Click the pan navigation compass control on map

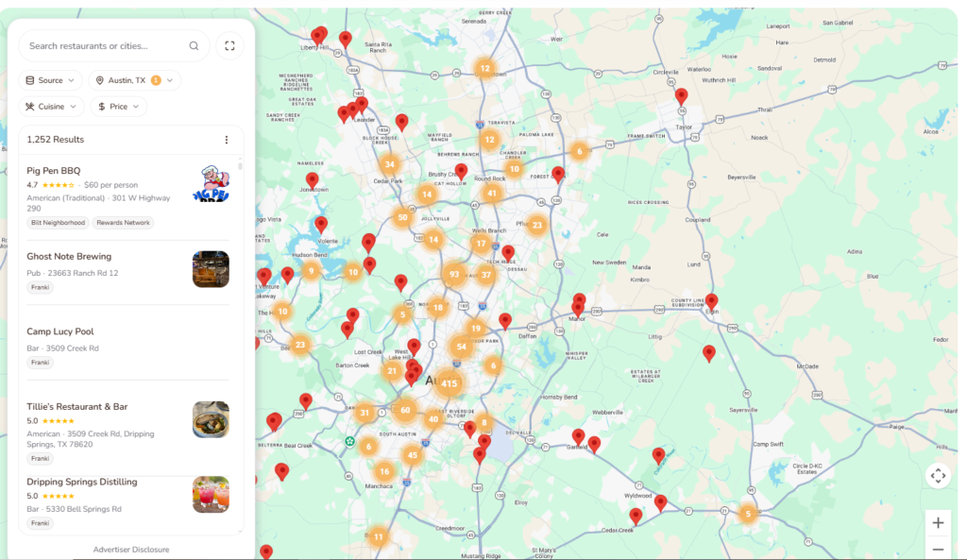(938, 476)
